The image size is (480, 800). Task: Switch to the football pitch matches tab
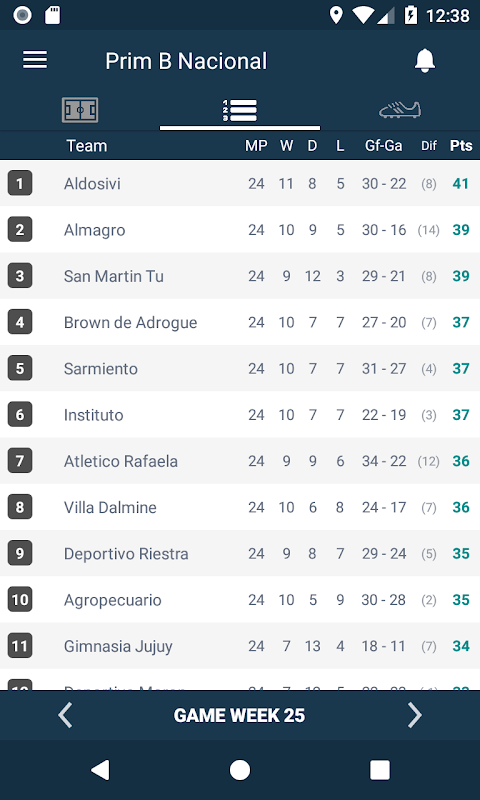[80, 110]
